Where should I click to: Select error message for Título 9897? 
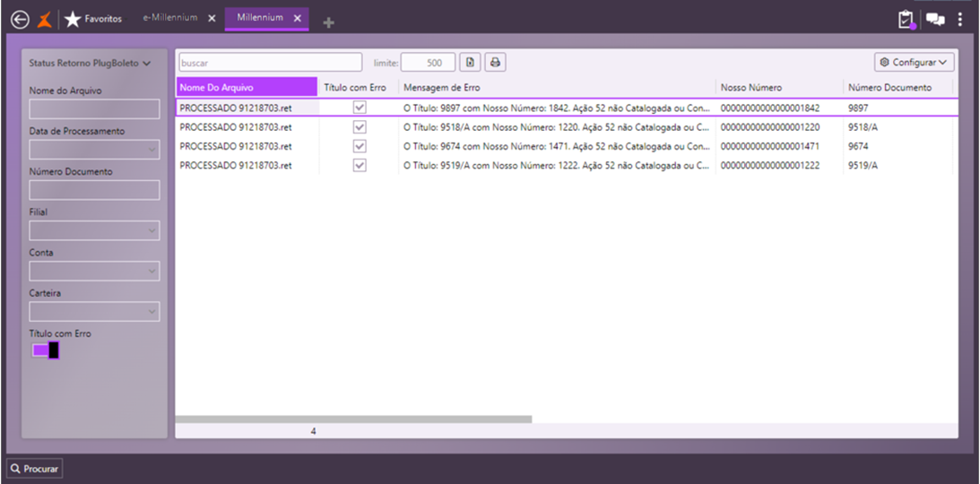click(x=557, y=108)
